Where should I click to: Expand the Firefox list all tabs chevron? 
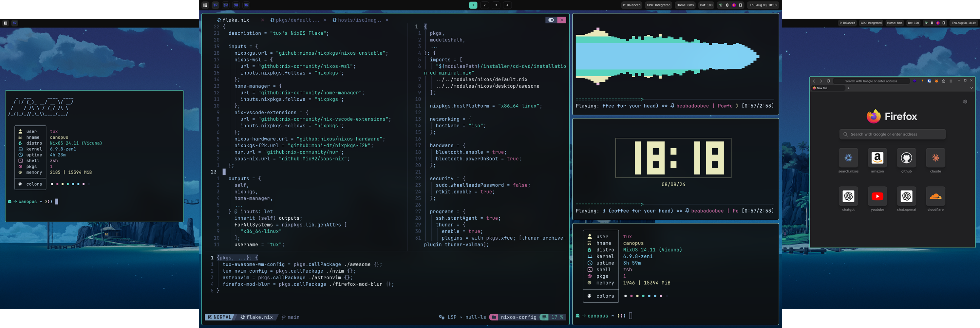pos(971,88)
